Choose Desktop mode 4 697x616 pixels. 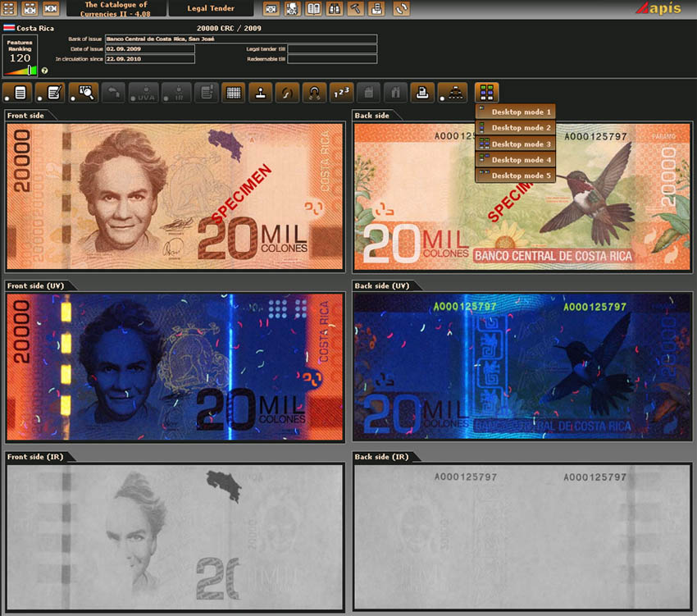[516, 160]
